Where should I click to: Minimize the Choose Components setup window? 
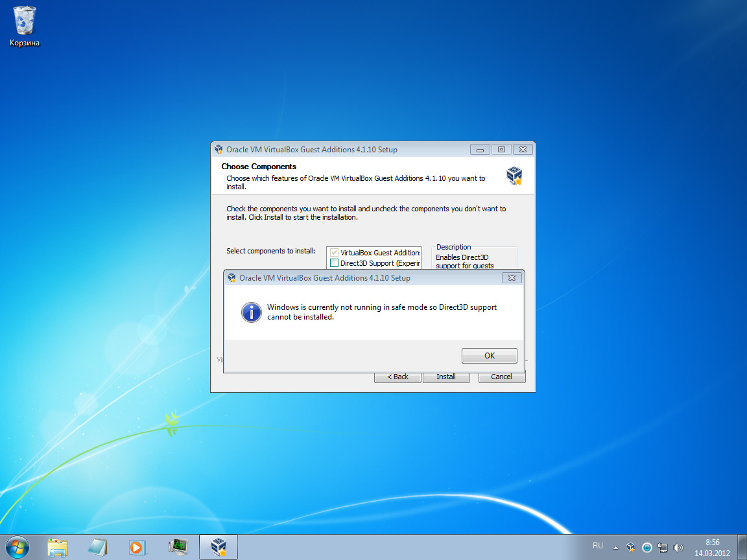click(480, 150)
